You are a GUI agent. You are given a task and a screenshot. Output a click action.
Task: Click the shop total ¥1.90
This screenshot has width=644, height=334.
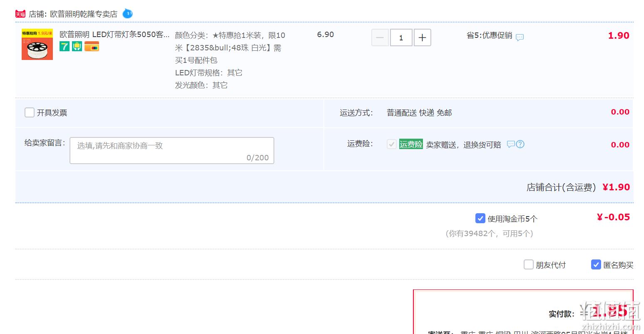coord(616,187)
